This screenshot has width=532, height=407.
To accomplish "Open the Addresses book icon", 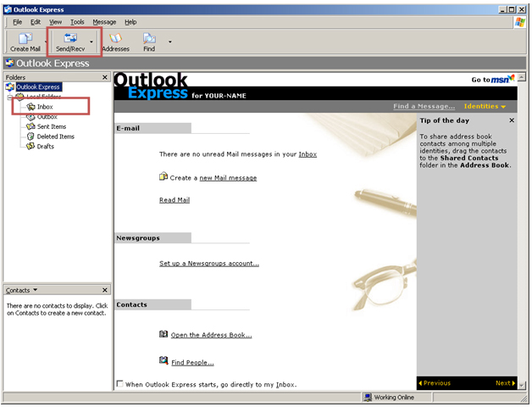I will [115, 38].
